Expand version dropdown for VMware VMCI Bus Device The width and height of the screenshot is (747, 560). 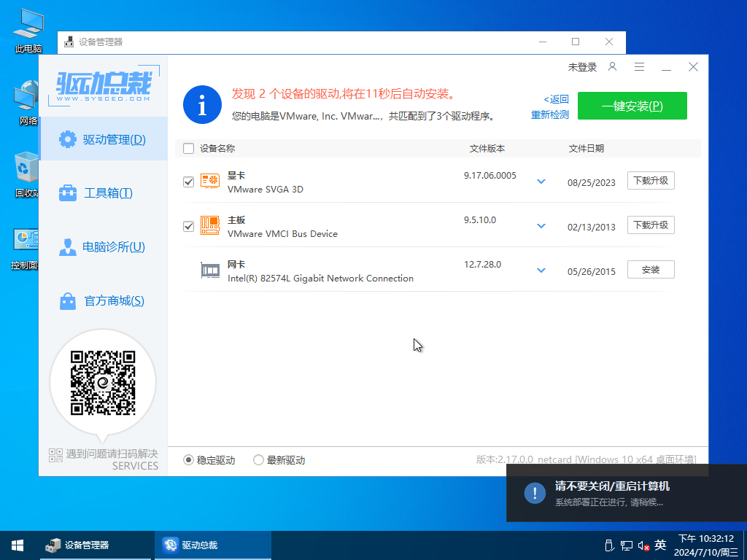[541, 225]
